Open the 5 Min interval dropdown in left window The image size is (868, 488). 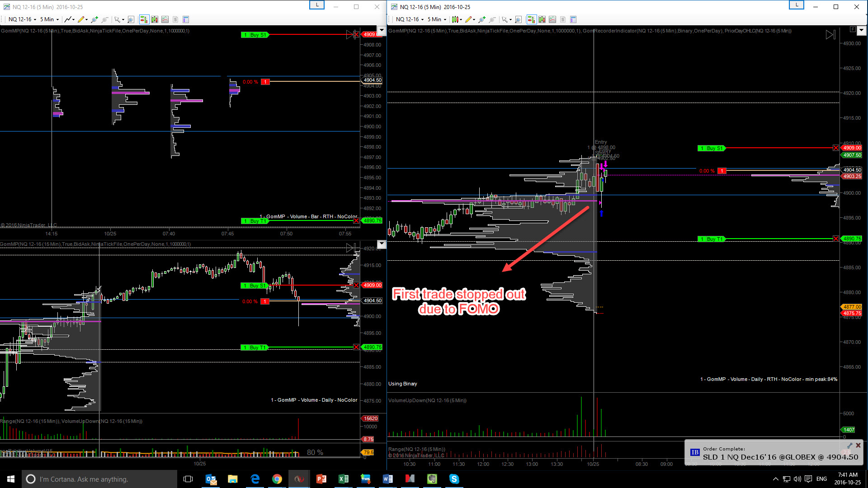[49, 19]
